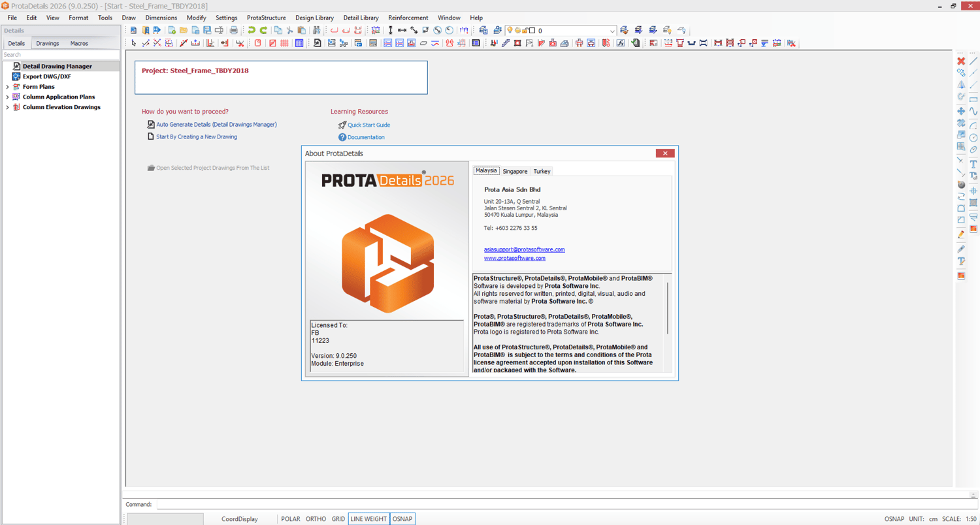Screen dimensions: 980x525
Task: Open the File menu
Action: click(12, 18)
